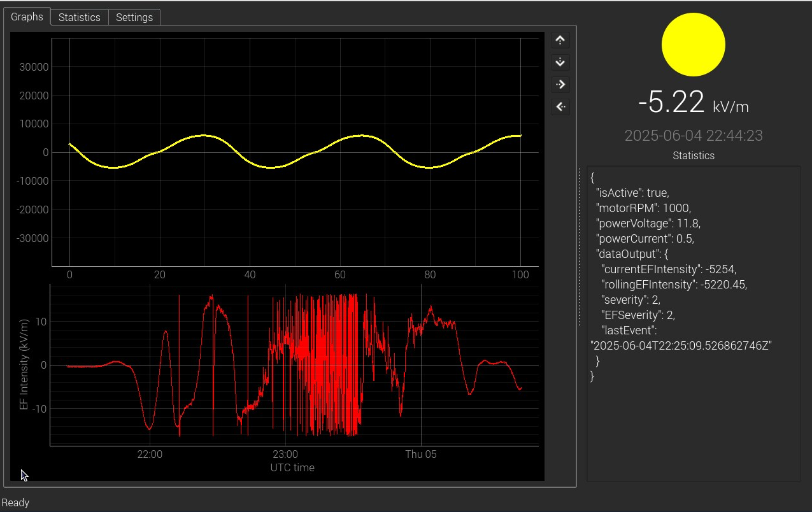
Task: Click the lastEvent timestamp value
Action: (681, 346)
